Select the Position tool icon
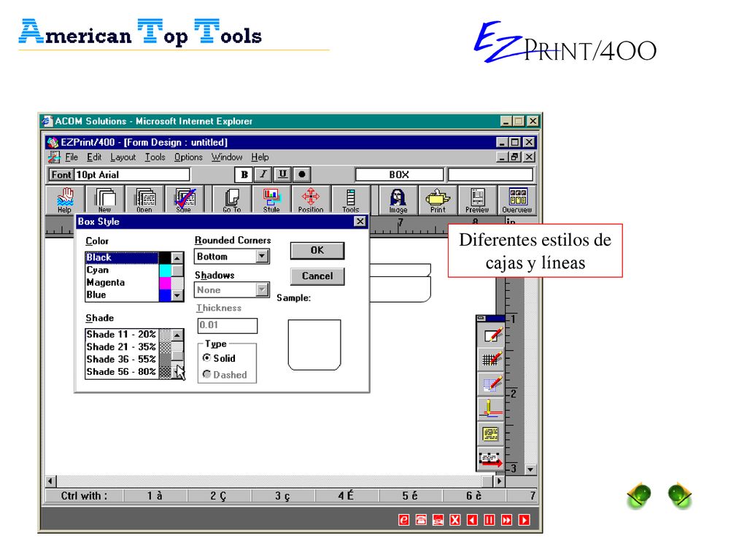 tap(311, 200)
